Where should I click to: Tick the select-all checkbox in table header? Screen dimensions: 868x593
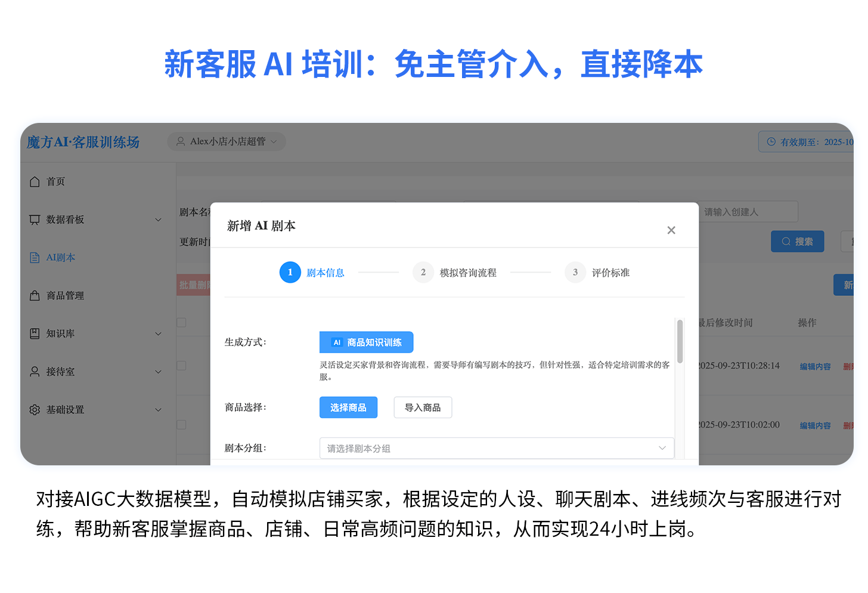coord(182,323)
